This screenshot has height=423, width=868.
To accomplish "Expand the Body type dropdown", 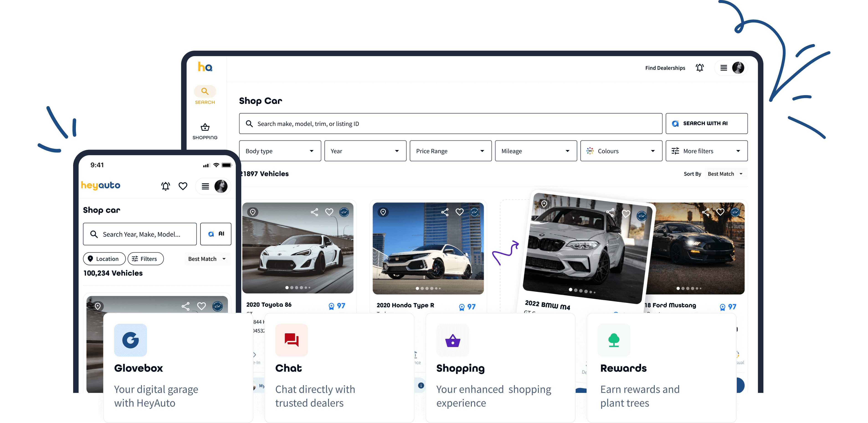I will click(280, 151).
